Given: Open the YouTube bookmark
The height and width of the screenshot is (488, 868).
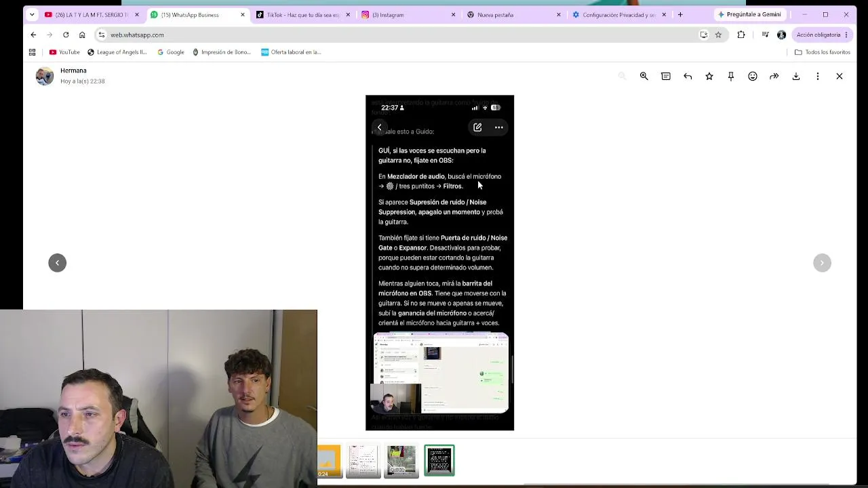Looking at the screenshot, I should click(x=64, y=52).
